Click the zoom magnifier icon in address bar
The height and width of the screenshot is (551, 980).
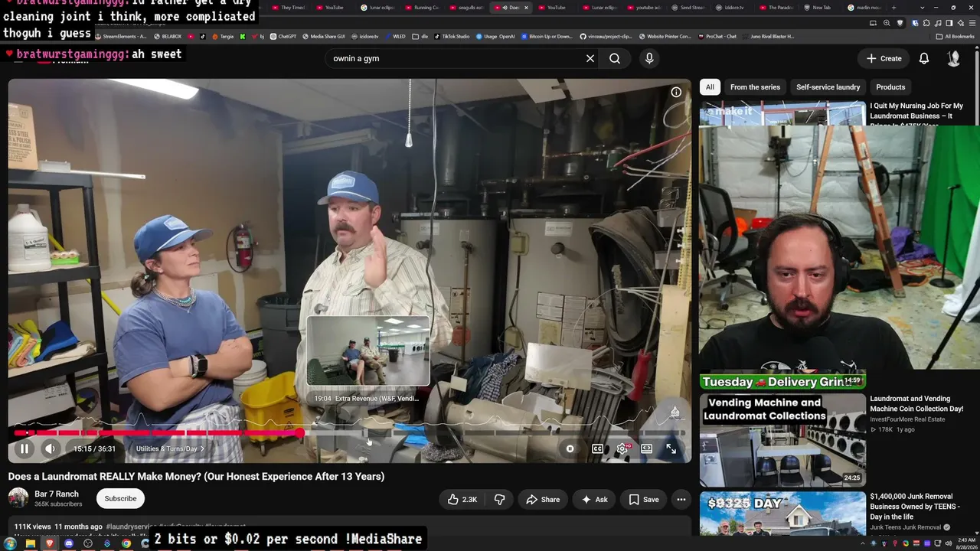click(x=887, y=23)
